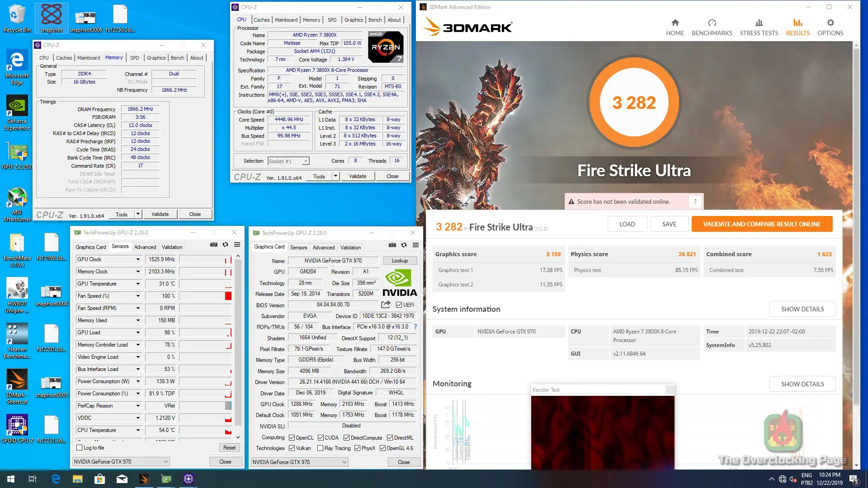Toggle Vulkan technologies checkbox
The image size is (868, 488).
point(292,448)
